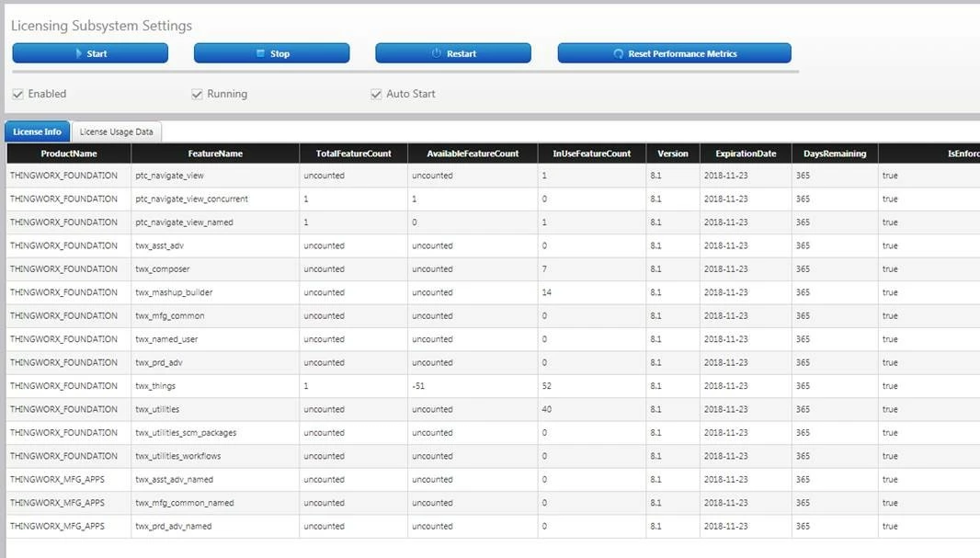Click the Stop button

[x=271, y=53]
